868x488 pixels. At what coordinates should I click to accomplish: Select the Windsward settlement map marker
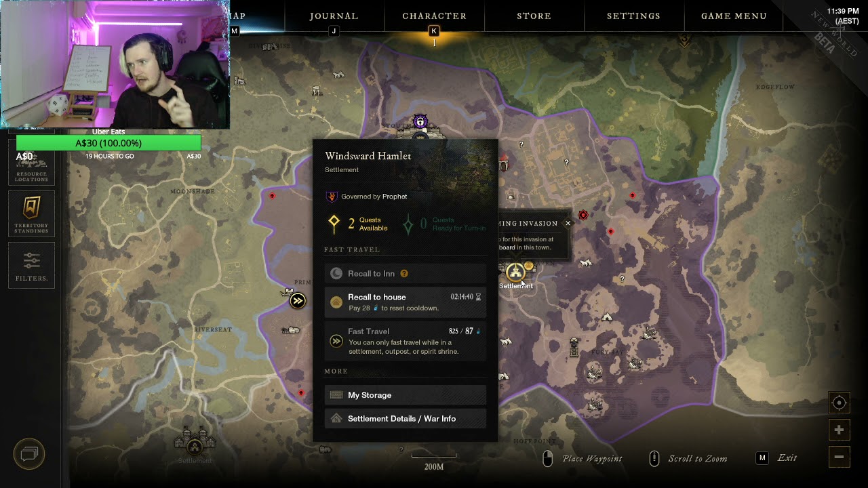(515, 273)
